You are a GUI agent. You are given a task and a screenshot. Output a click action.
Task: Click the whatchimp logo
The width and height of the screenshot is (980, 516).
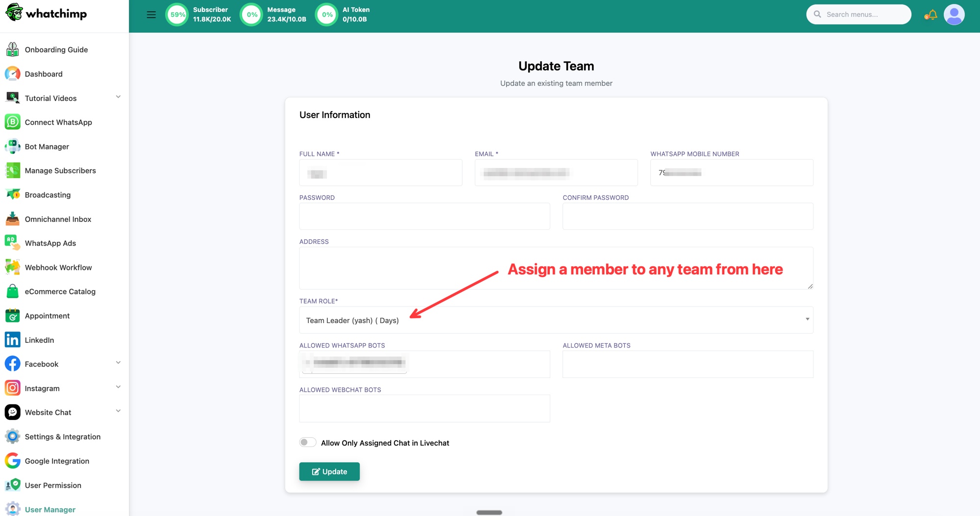click(46, 13)
